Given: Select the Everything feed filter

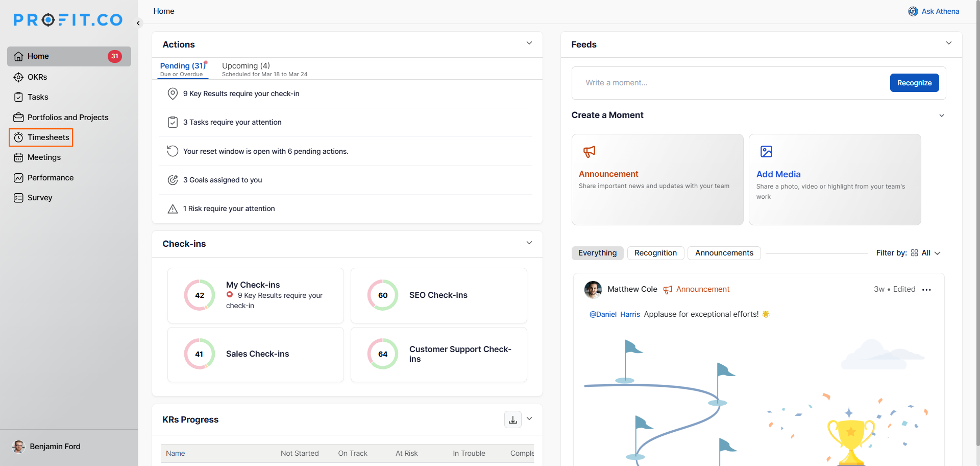Looking at the screenshot, I should coord(597,253).
